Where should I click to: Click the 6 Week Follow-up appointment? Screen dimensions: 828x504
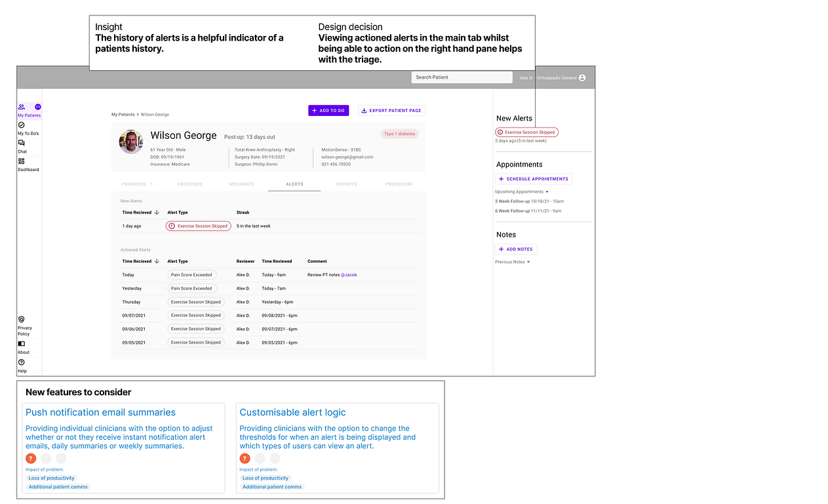point(528,211)
